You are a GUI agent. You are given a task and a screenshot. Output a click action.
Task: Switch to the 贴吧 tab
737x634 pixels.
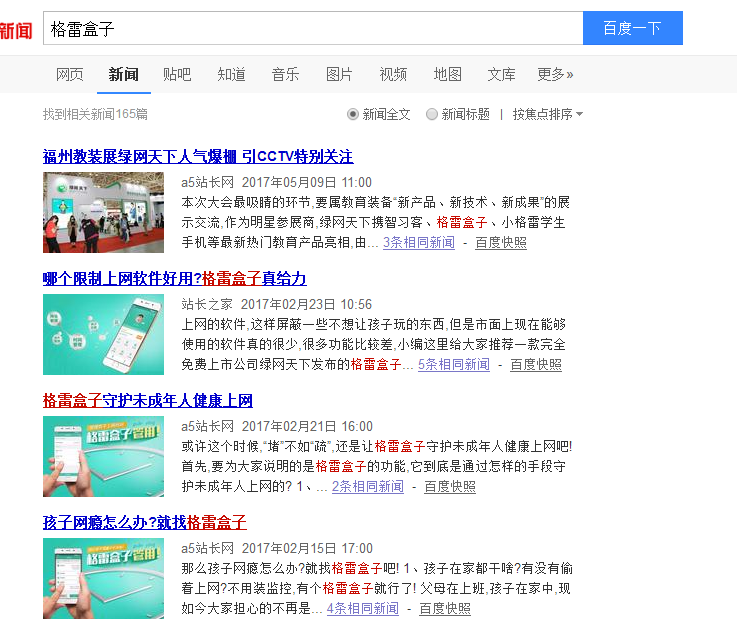pyautogui.click(x=177, y=74)
